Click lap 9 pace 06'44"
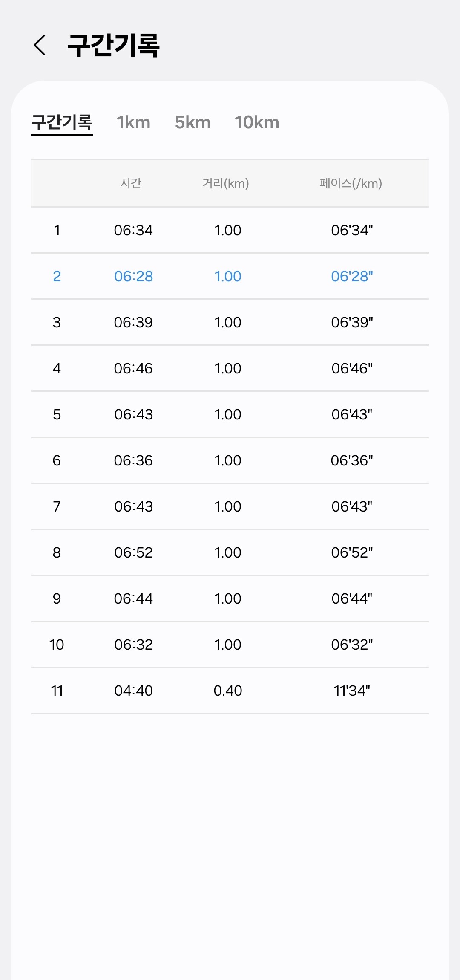The image size is (460, 980). [352, 598]
